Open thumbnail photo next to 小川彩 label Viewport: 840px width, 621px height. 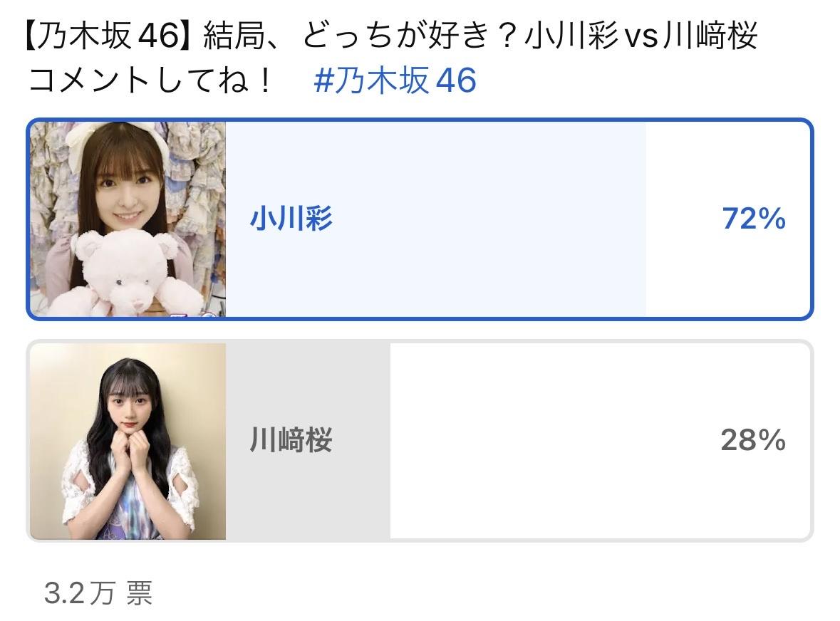128,219
